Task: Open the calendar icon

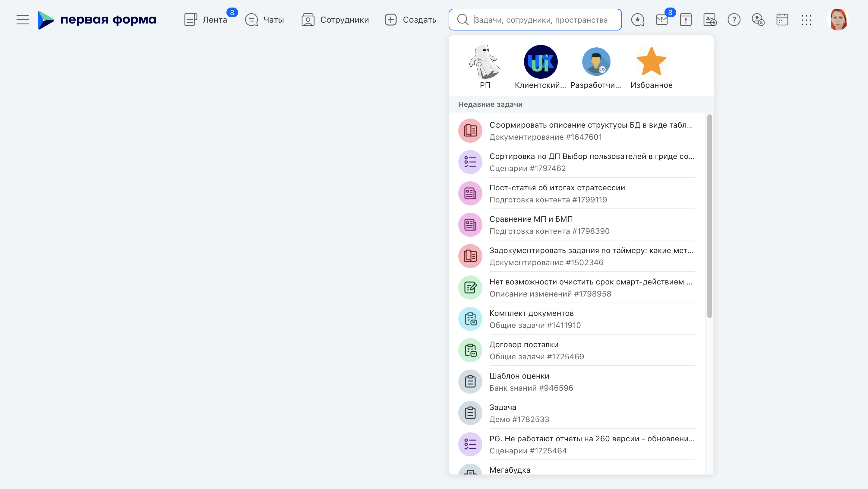Action: (782, 20)
